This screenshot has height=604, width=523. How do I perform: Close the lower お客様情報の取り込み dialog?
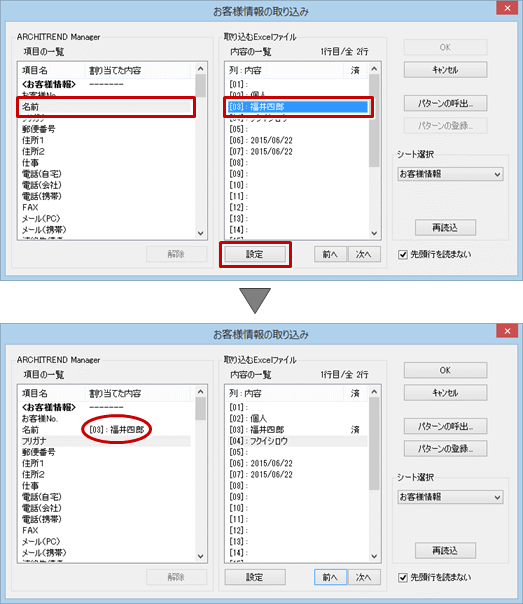(507, 331)
